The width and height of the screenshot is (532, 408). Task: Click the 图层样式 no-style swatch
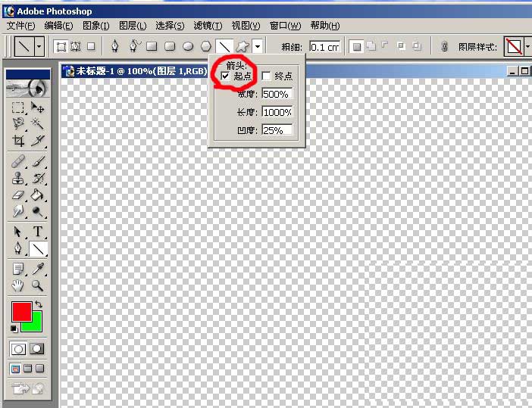[514, 46]
